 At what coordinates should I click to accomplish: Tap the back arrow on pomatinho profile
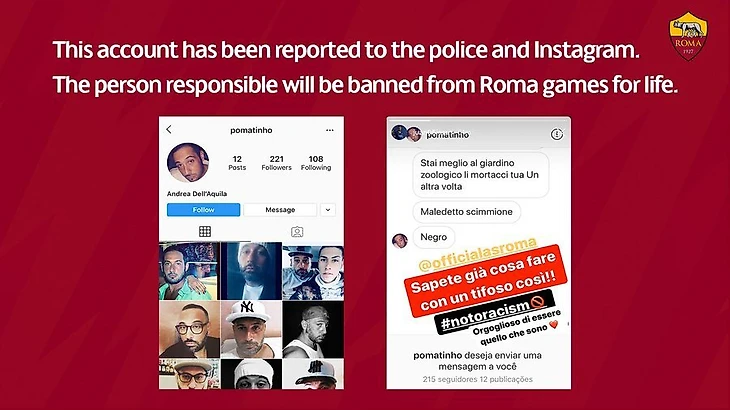(x=169, y=129)
